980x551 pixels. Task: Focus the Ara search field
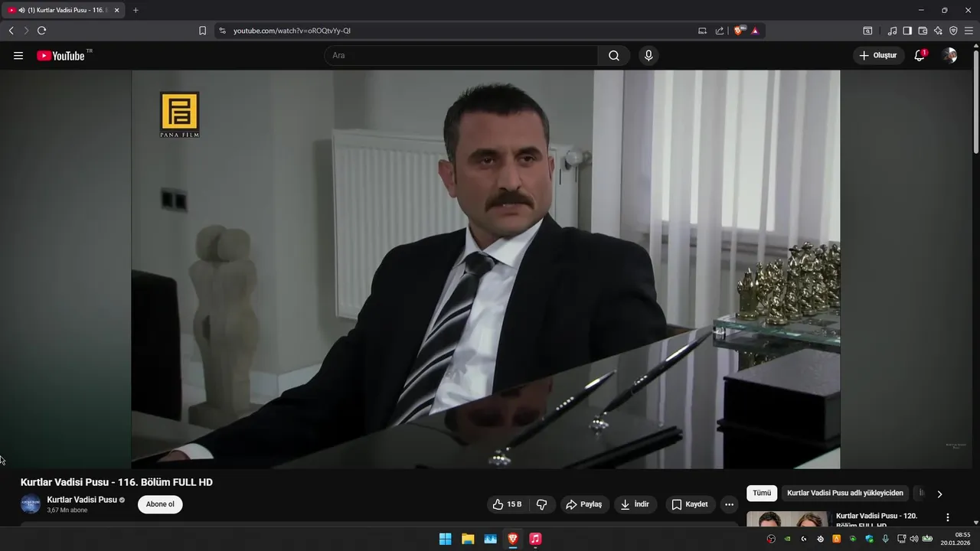click(x=461, y=56)
